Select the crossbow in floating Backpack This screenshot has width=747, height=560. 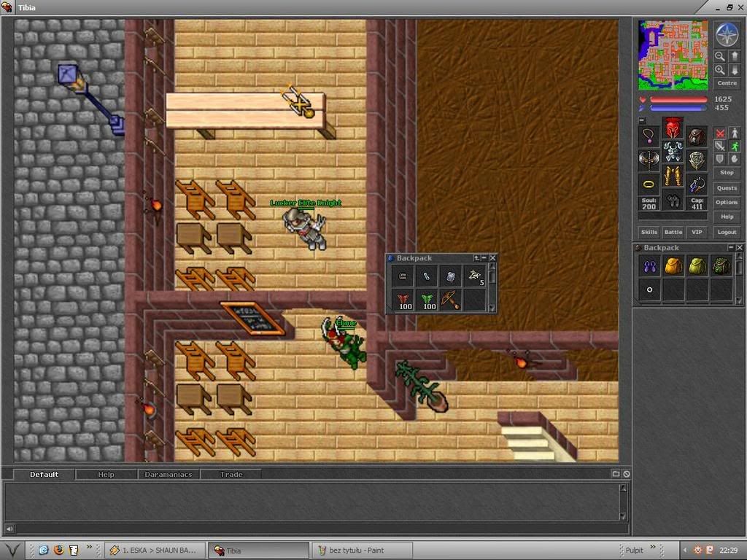click(450, 300)
